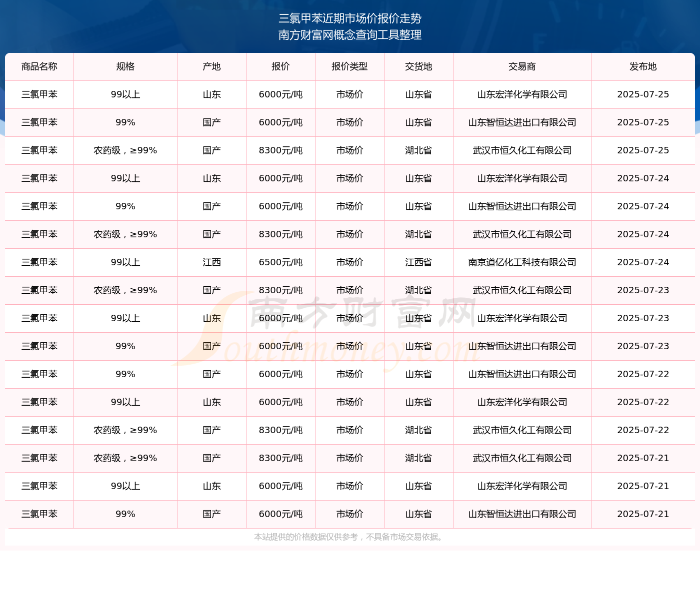Click '农药级，≥99%' in the 2025-07-21 row
The image size is (700, 602).
pyautogui.click(x=125, y=458)
